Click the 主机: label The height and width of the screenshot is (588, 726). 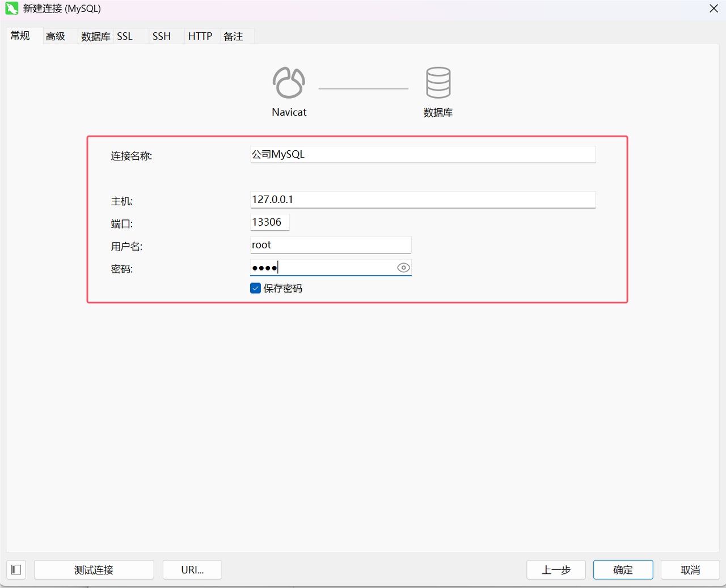[122, 201]
